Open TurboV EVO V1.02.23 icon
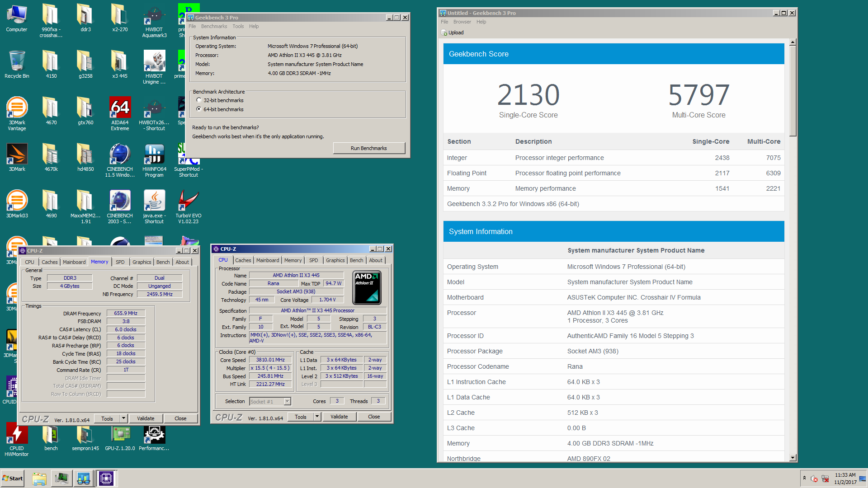 pos(189,206)
